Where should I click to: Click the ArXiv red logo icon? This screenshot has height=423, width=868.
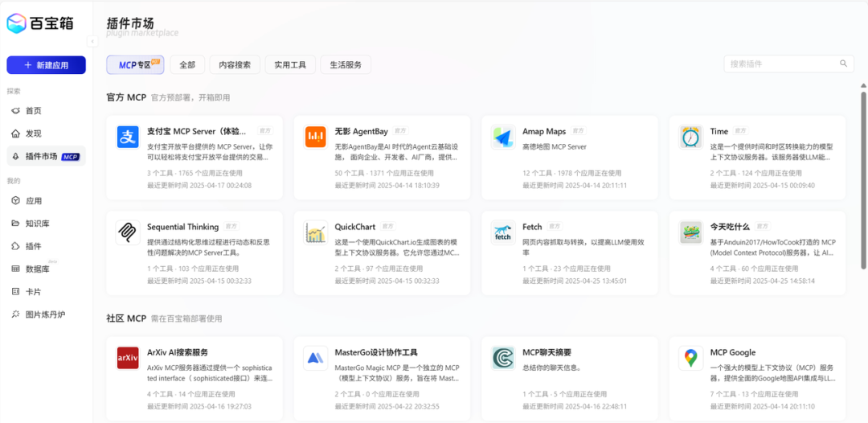tap(128, 358)
